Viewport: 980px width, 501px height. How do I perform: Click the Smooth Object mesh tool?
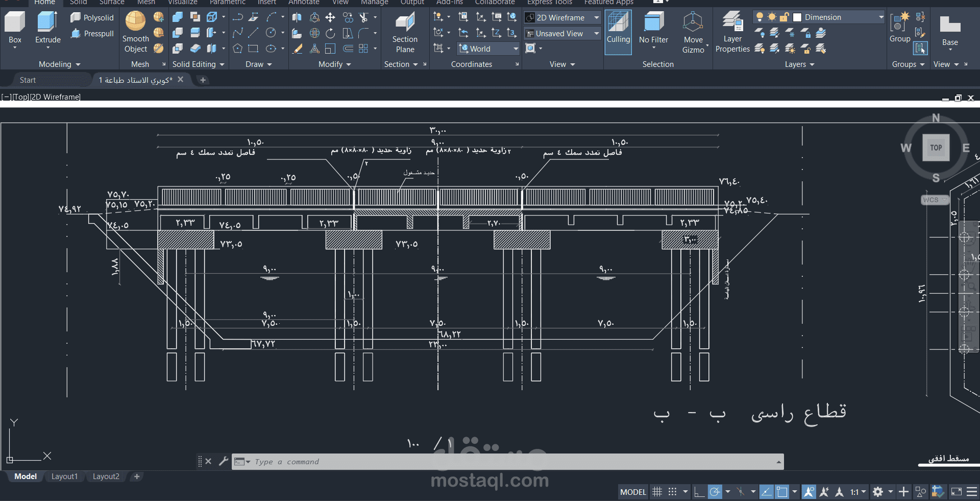135,32
